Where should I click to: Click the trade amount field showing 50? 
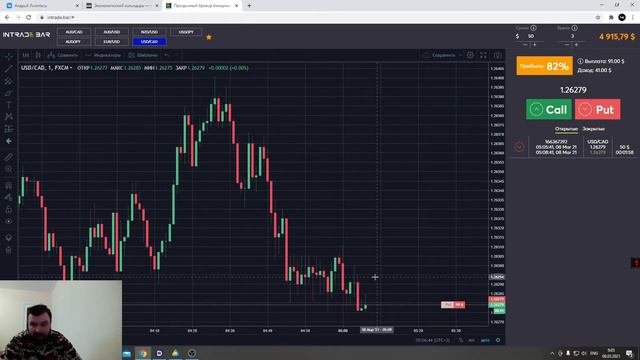point(531,36)
